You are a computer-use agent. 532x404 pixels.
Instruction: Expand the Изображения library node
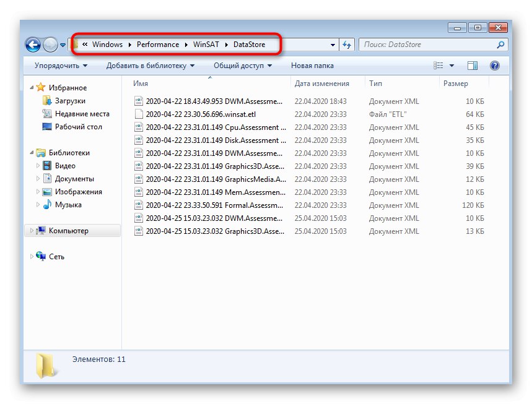[38, 192]
